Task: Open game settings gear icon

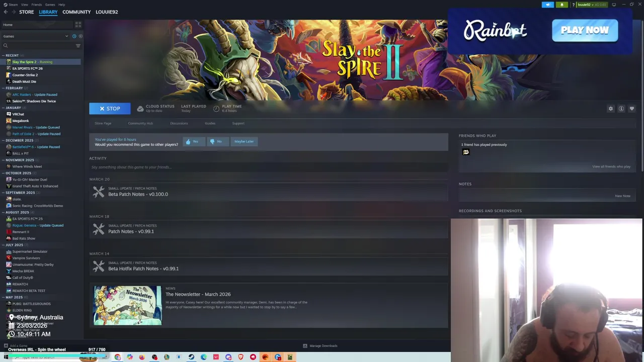Action: click(611, 109)
